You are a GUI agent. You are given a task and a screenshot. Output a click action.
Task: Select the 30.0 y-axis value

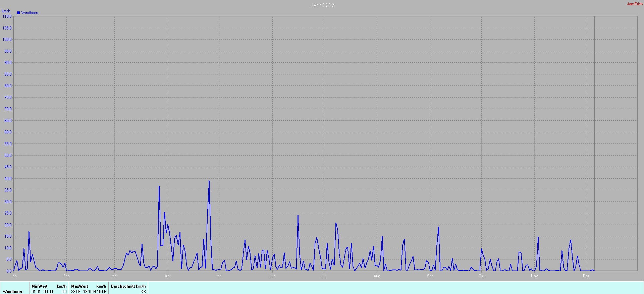8,202
